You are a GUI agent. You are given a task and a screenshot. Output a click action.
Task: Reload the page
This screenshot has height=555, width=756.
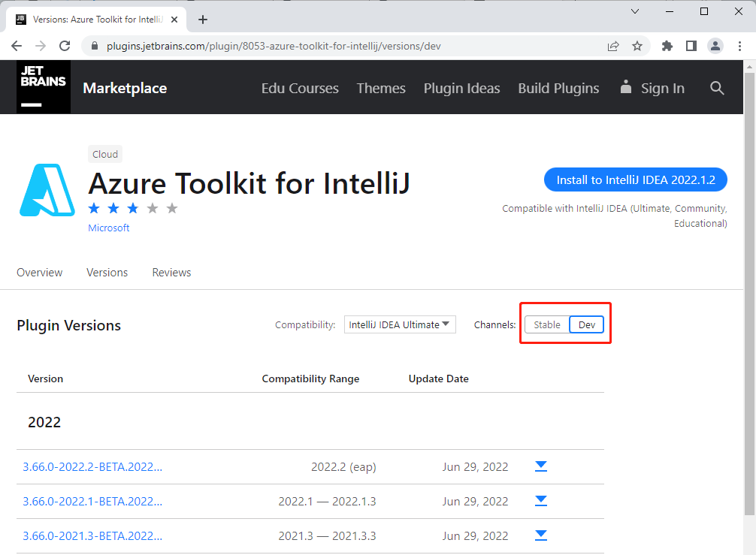point(65,46)
